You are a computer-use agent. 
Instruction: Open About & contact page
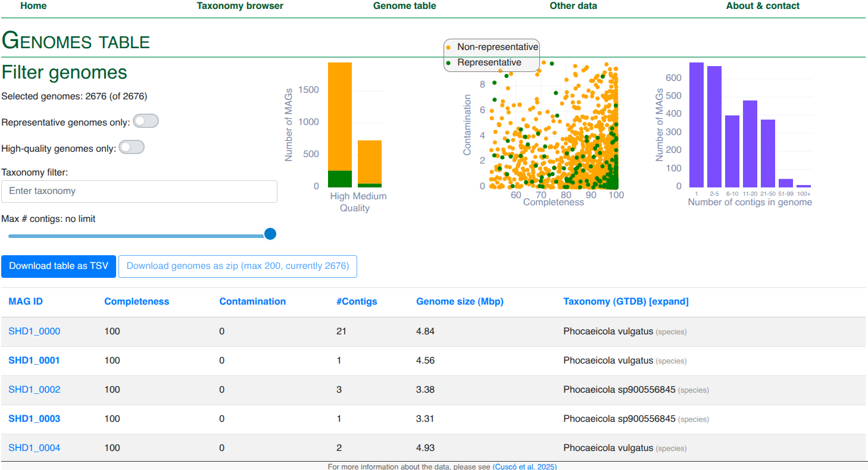point(762,6)
